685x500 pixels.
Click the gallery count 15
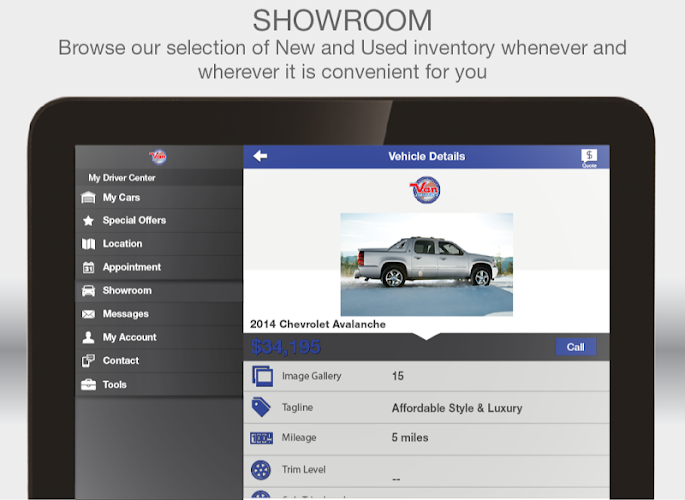pyautogui.click(x=398, y=376)
